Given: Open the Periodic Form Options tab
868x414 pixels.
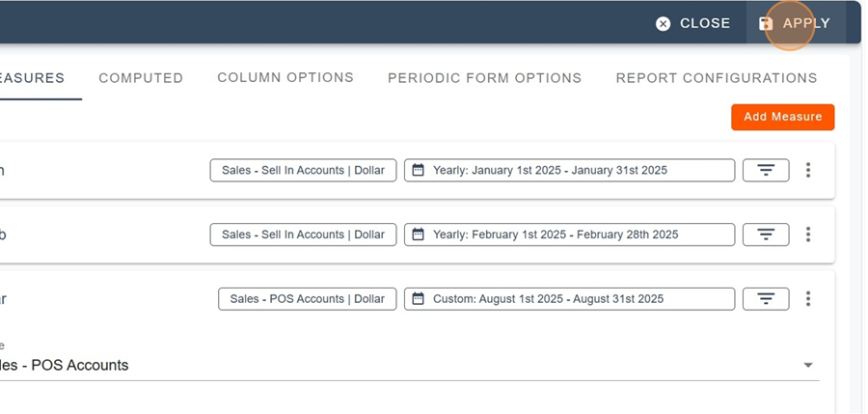Looking at the screenshot, I should click(x=484, y=78).
